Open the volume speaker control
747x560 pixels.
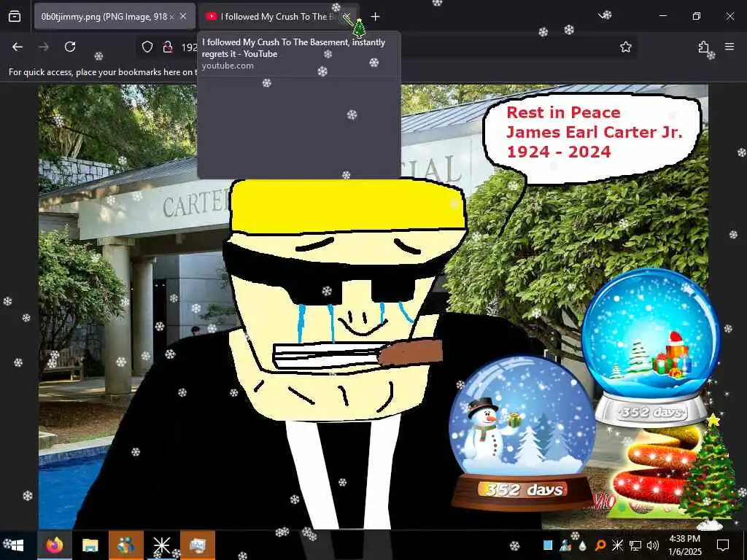[x=653, y=545]
